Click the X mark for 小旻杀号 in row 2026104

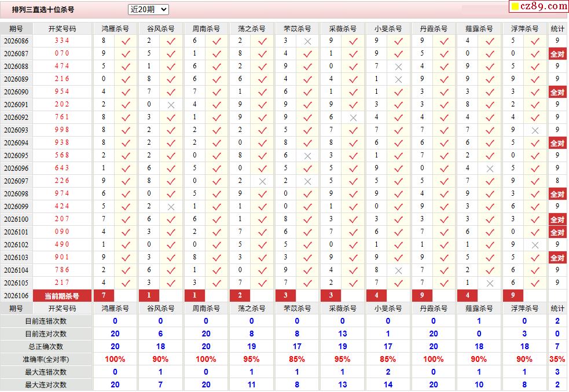click(x=398, y=270)
